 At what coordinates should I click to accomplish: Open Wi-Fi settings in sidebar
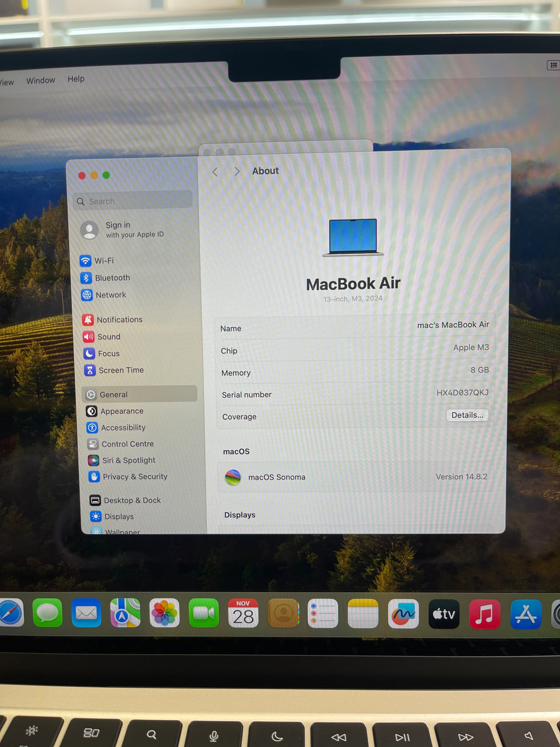pyautogui.click(x=97, y=260)
